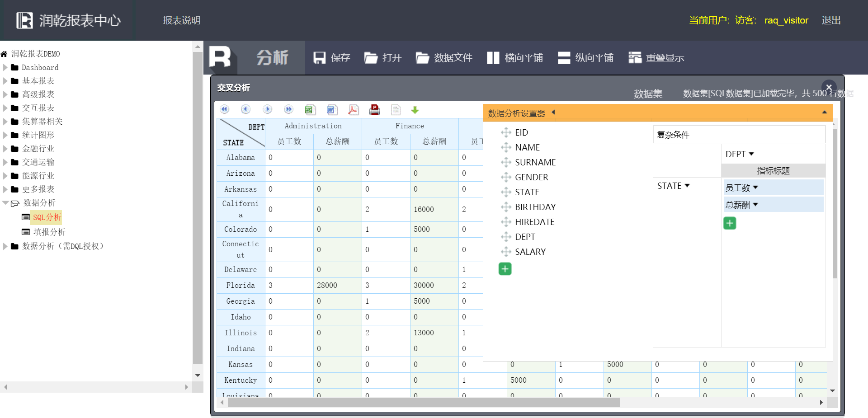This screenshot has width=868, height=418.
Task: Export the report to Excel
Action: coord(310,110)
